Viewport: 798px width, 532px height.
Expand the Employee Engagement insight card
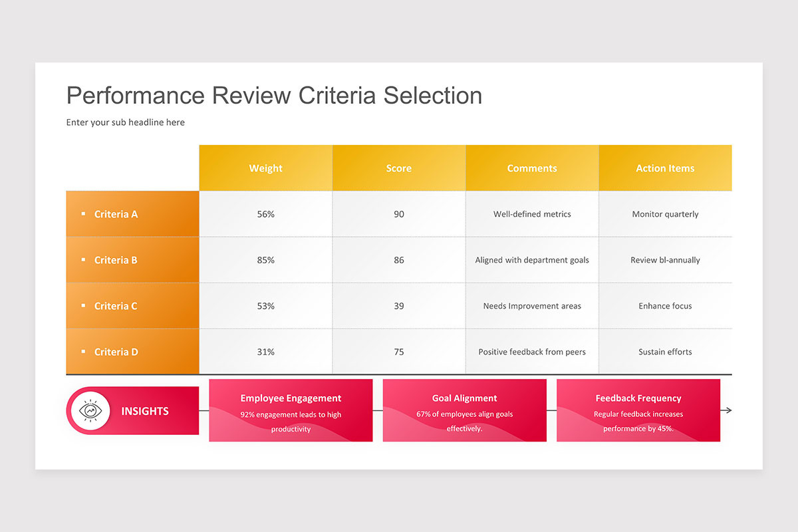tap(291, 410)
